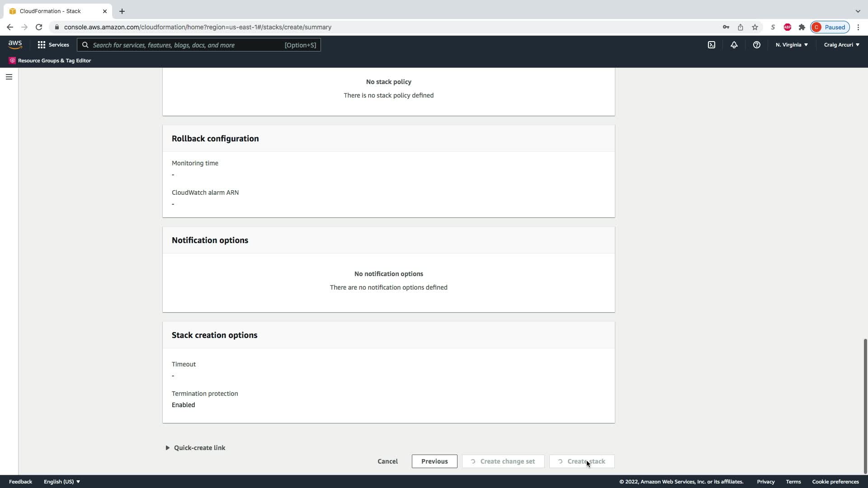Screen dimensions: 868x488
Task: Open the N. Virginia region dropdown
Action: pyautogui.click(x=792, y=45)
